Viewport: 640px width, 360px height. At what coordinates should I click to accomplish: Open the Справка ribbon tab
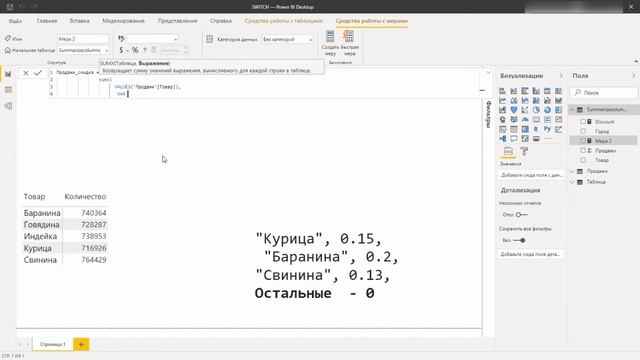point(221,21)
